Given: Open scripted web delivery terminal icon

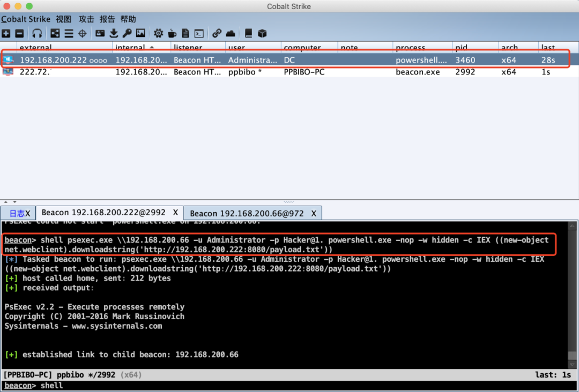Looking at the screenshot, I should point(199,34).
